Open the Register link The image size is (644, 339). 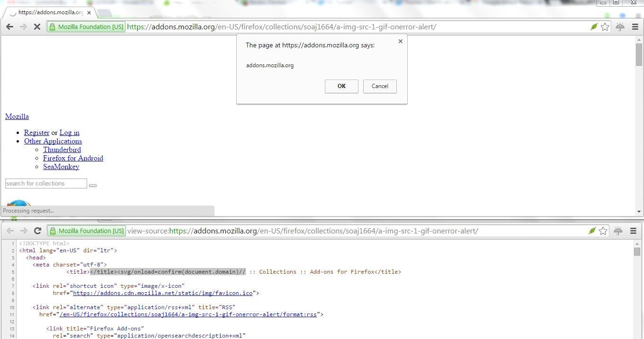[x=37, y=133]
